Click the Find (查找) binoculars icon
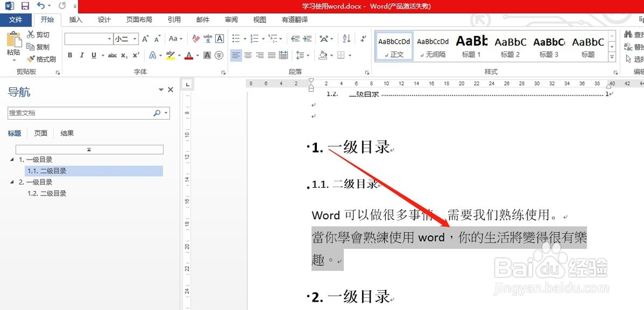Screen dimensions: 644x310 click(x=627, y=35)
